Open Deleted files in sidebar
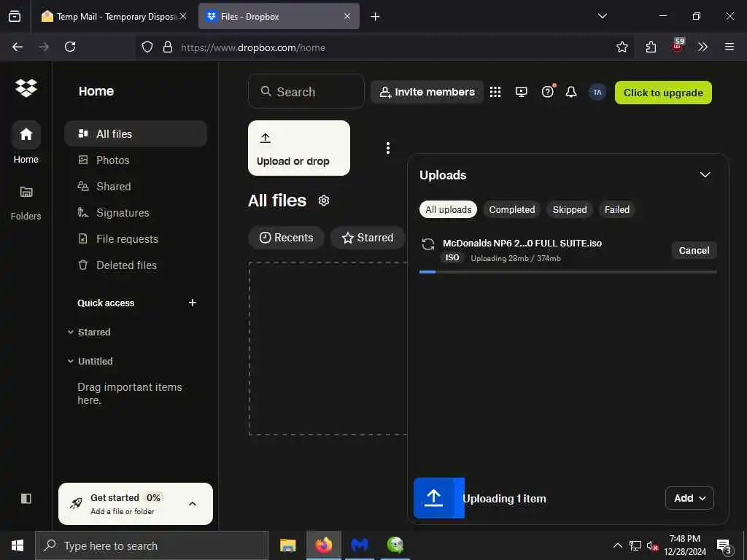747x560 pixels. coord(136,265)
